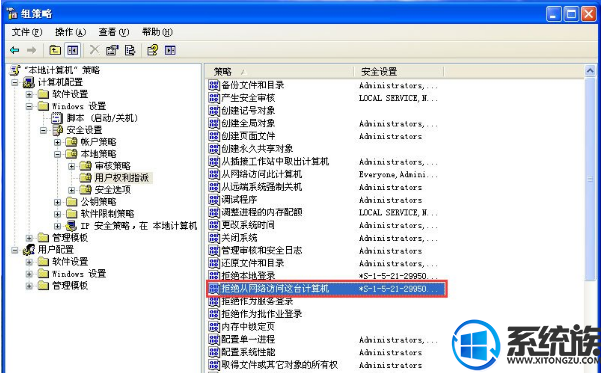Expand the 公钥策略 tree node
The height and width of the screenshot is (373, 601).
point(57,202)
